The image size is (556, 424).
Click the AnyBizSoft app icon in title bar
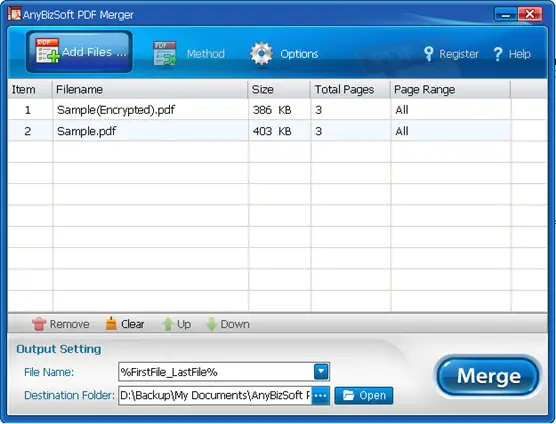click(15, 14)
